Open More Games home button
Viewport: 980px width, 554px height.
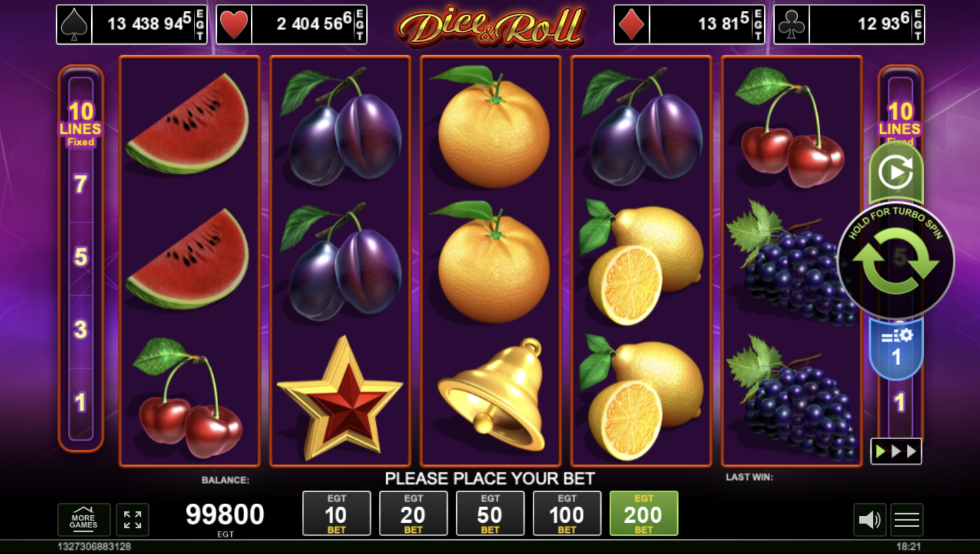(x=84, y=520)
